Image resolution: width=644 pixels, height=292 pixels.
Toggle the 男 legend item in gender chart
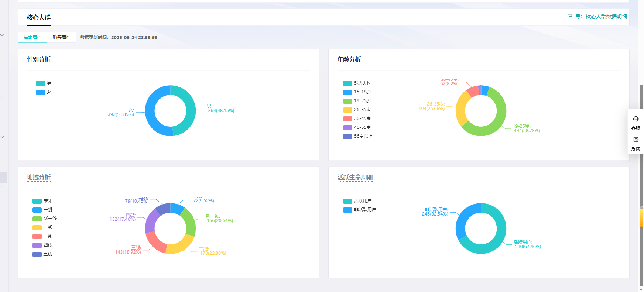point(41,83)
